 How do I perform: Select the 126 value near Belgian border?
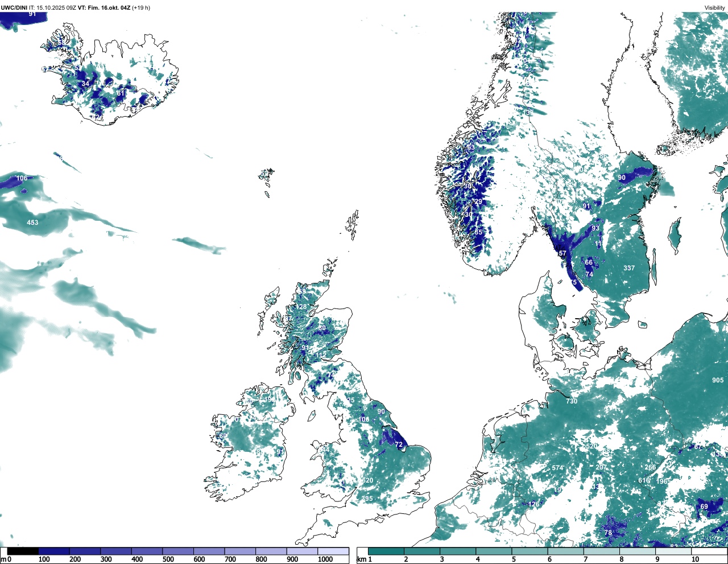[x=533, y=504]
